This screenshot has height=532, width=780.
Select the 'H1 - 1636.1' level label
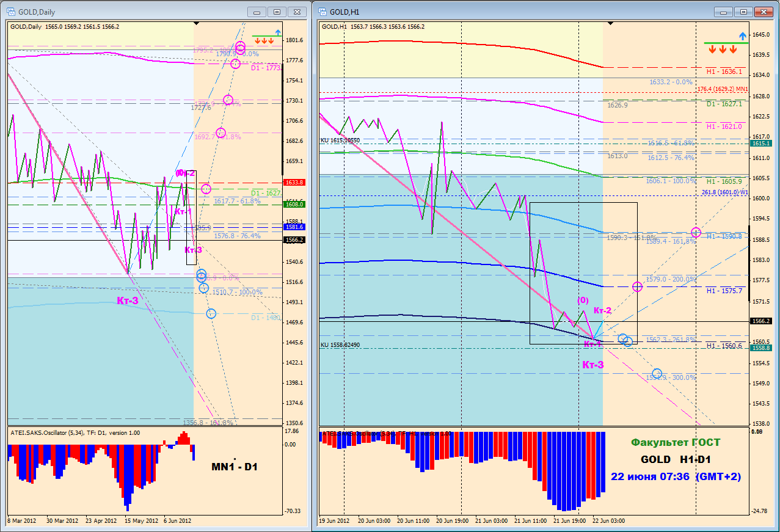[x=724, y=71]
